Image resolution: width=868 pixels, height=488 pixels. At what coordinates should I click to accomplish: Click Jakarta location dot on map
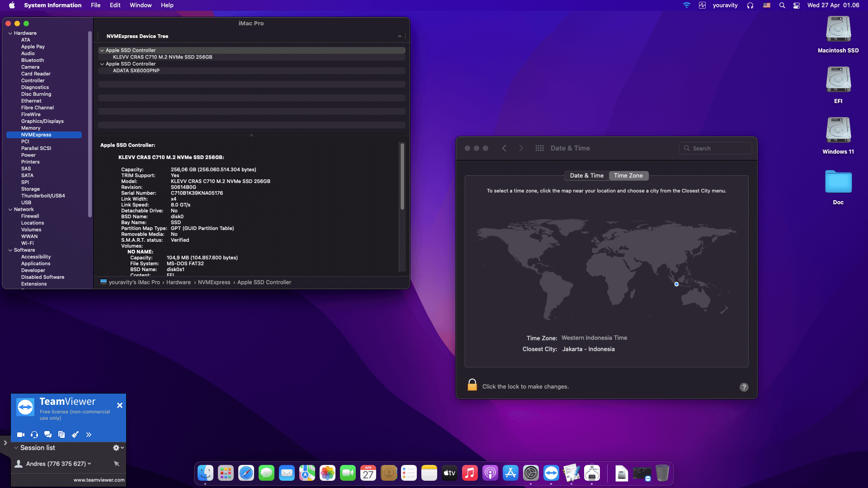(676, 284)
